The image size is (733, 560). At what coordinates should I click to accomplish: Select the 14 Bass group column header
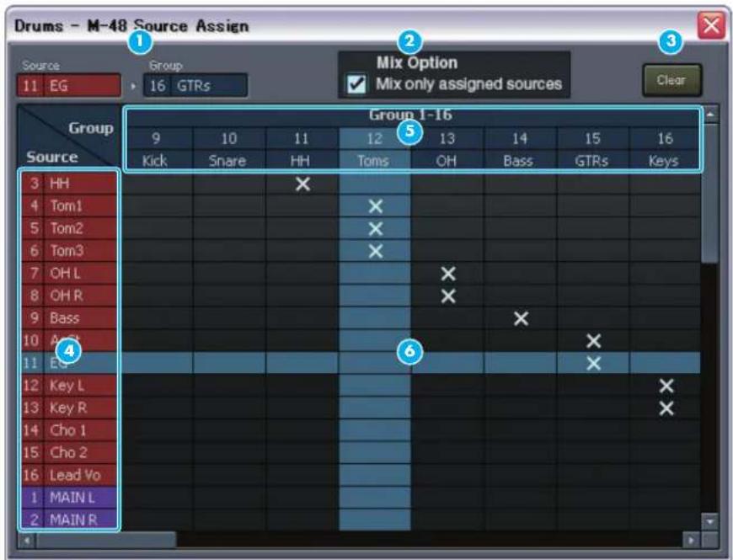[x=521, y=149]
